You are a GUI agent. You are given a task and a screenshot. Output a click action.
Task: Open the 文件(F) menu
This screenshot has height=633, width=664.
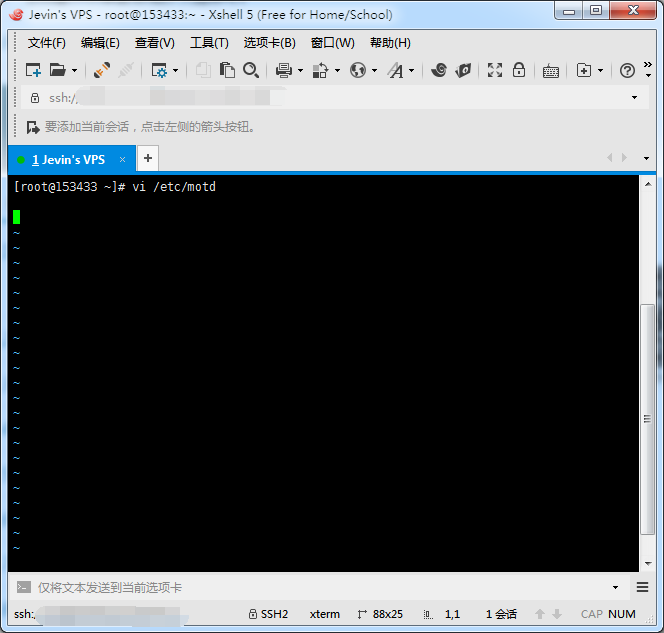[47, 43]
